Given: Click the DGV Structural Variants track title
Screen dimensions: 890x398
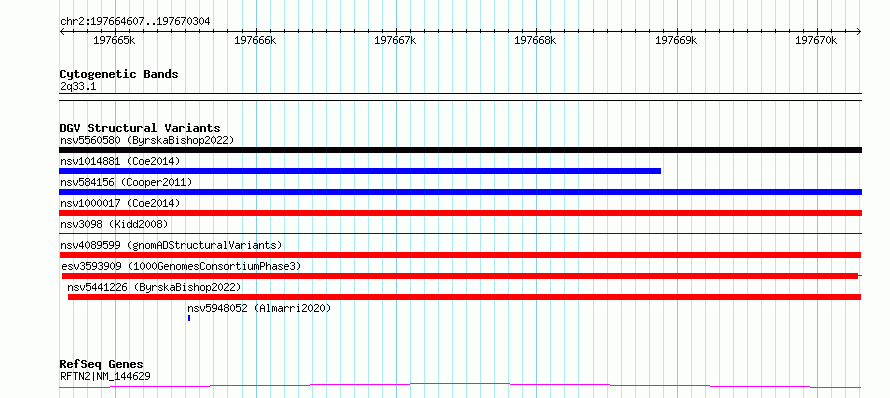Looking at the screenshot, I should pos(140,128).
